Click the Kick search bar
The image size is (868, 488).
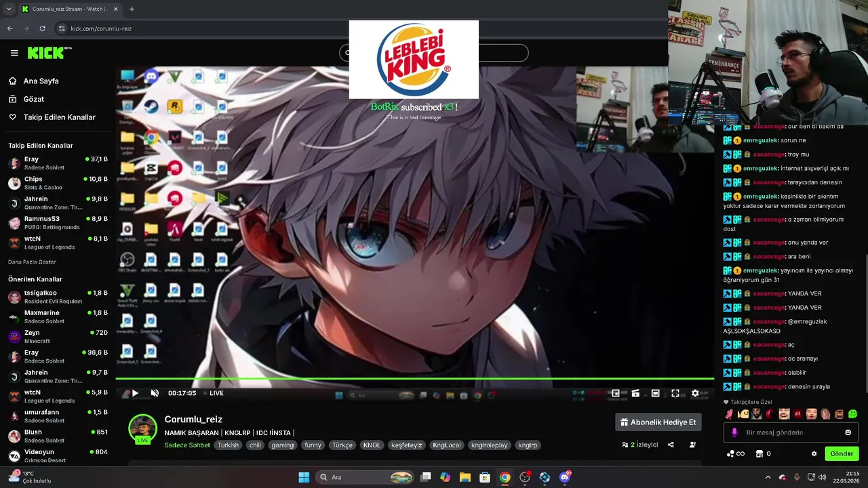click(x=434, y=53)
